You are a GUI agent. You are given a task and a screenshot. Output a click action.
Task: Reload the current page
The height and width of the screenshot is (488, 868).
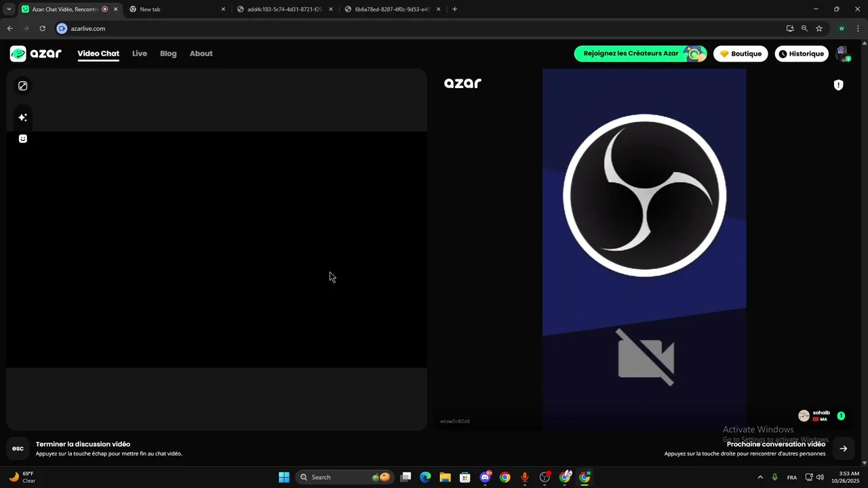point(42,28)
